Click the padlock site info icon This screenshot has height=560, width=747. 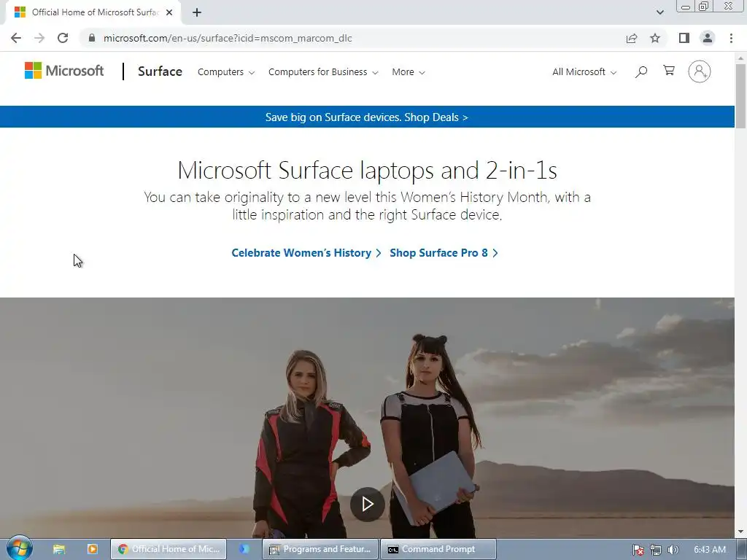tap(92, 38)
